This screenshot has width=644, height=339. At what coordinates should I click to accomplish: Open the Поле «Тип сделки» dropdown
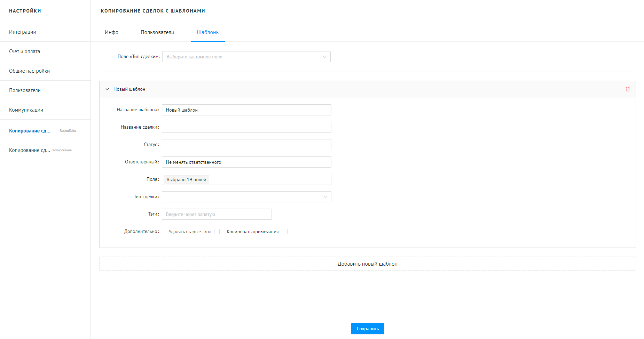click(246, 57)
